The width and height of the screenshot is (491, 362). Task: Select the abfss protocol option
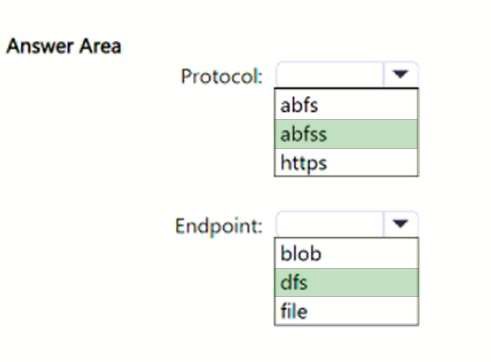click(x=346, y=134)
